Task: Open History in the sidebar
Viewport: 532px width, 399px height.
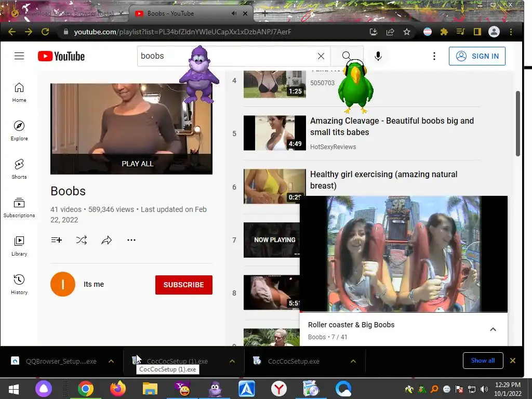Action: point(19,284)
